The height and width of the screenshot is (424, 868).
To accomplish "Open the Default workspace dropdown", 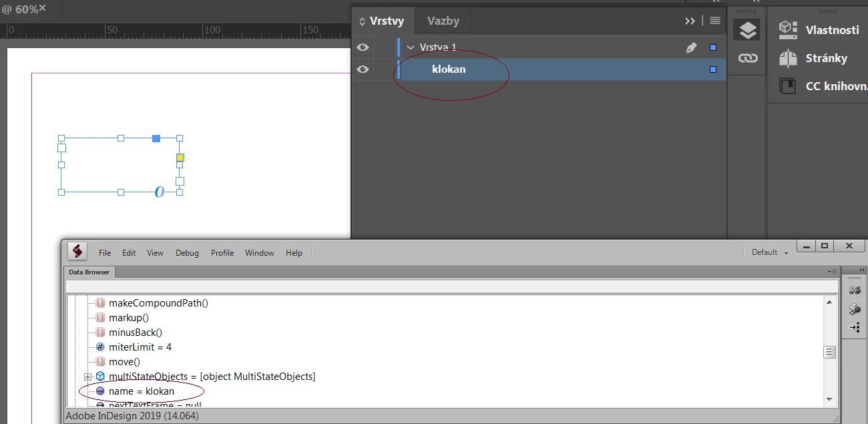I will tap(770, 252).
